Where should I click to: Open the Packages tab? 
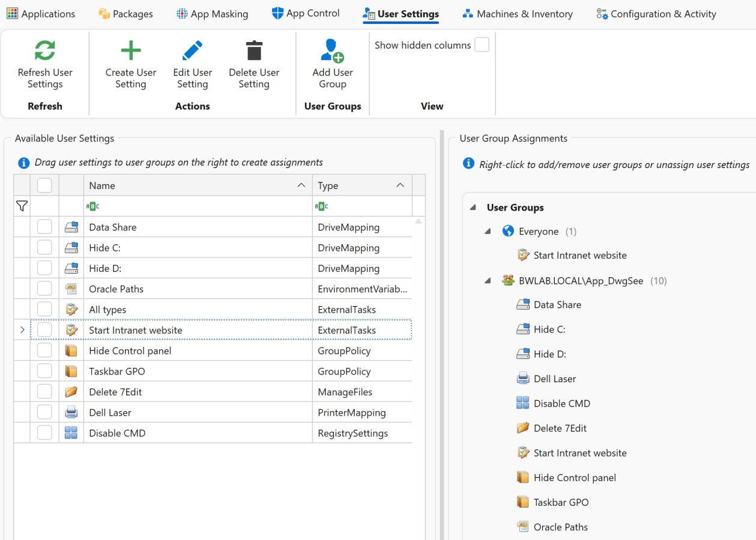pos(125,14)
